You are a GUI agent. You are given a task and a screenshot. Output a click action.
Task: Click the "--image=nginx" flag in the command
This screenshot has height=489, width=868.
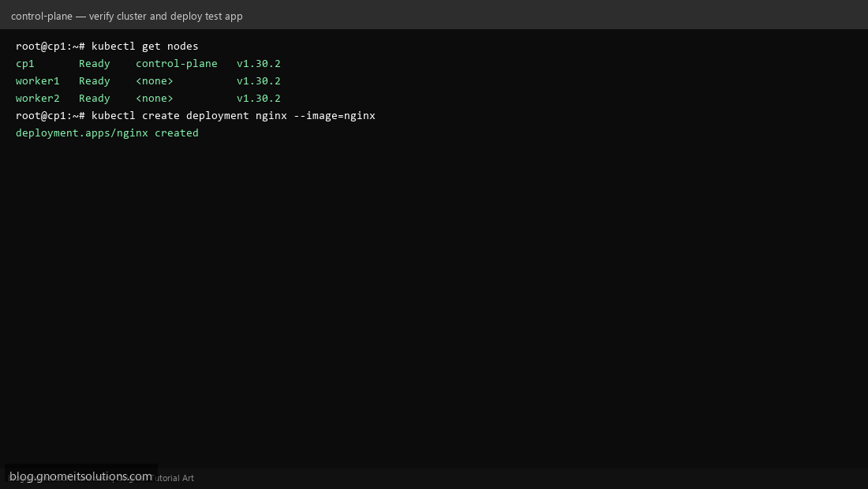click(335, 116)
